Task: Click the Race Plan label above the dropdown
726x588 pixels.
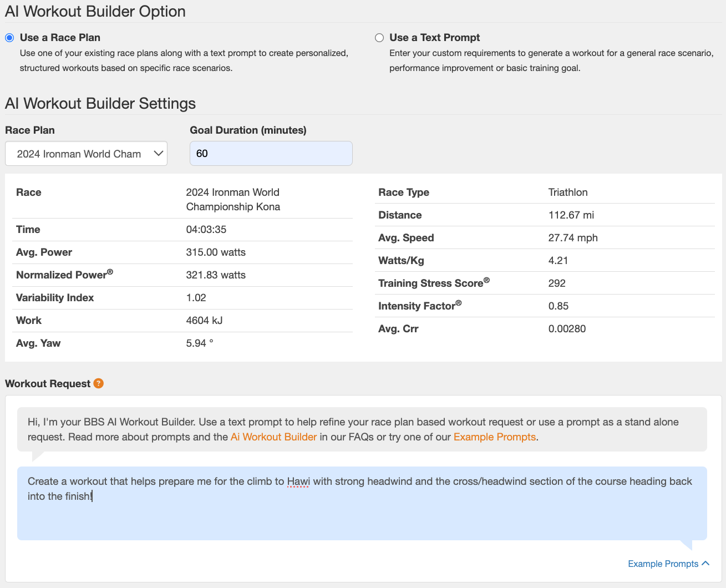Action: coord(30,130)
